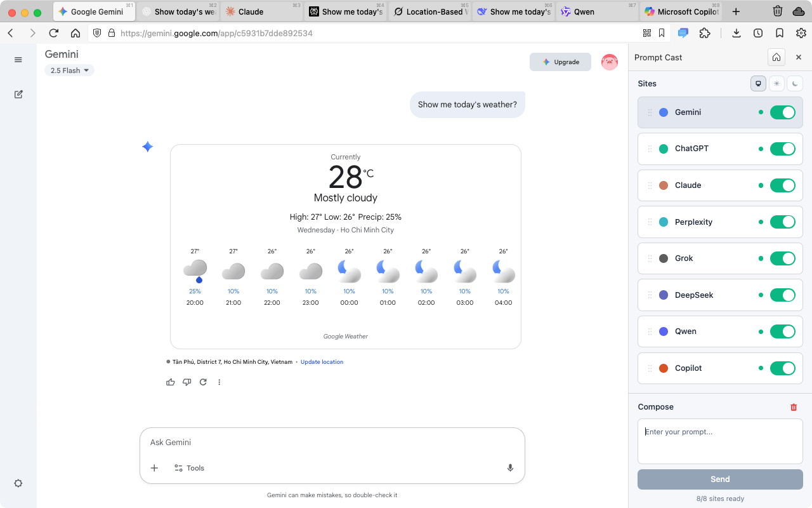Regenerate the Gemini response
Viewport: 812px width, 508px height.
click(203, 382)
